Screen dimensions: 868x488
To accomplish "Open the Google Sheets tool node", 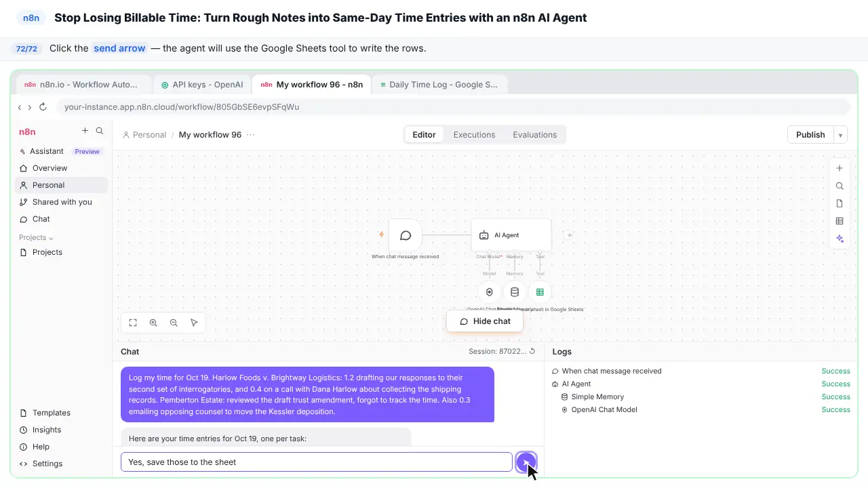I will 540,292.
